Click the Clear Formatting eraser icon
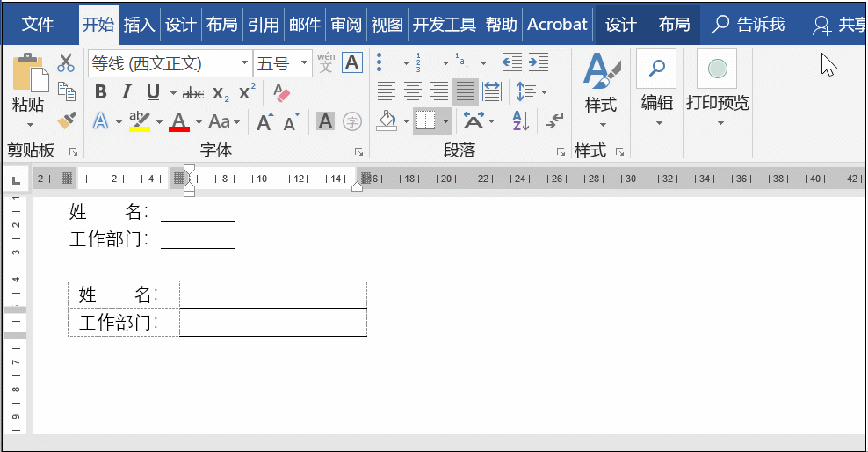Screen dimensions: 868x452 click(x=281, y=92)
